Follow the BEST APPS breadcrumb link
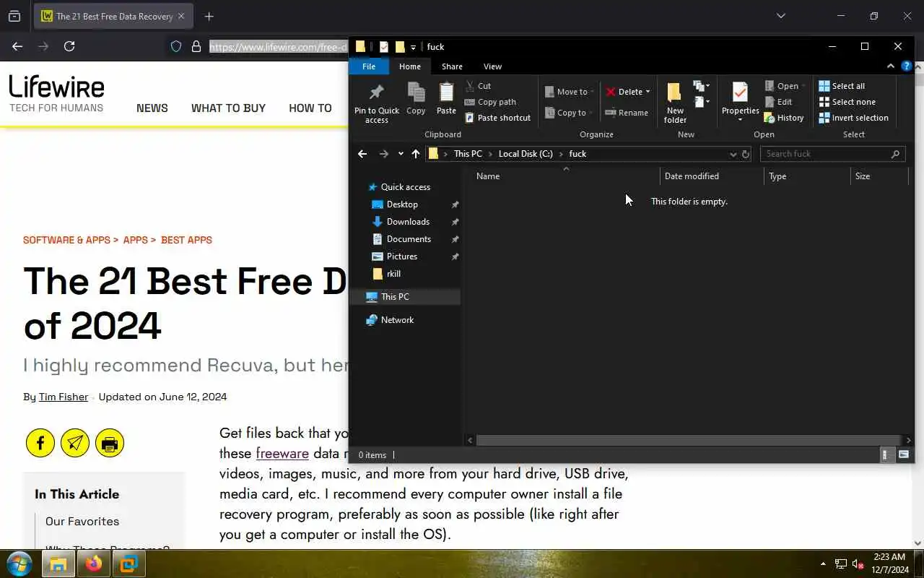 [186, 240]
